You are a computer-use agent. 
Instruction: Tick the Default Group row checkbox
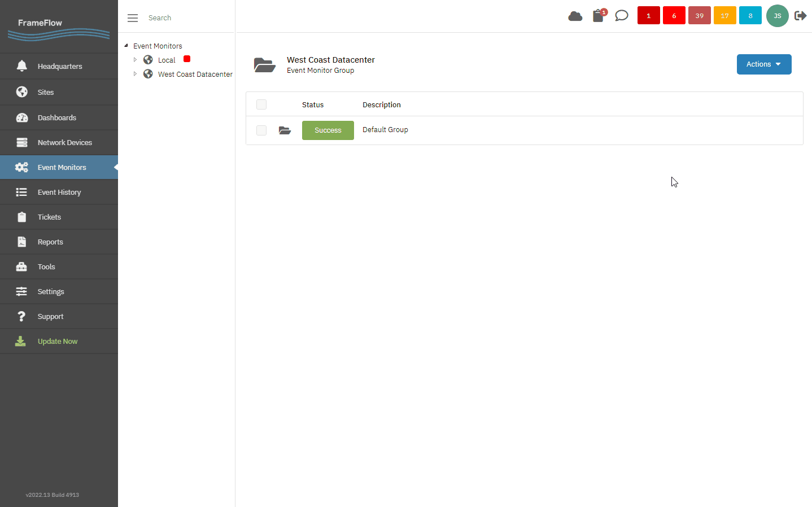(x=261, y=130)
